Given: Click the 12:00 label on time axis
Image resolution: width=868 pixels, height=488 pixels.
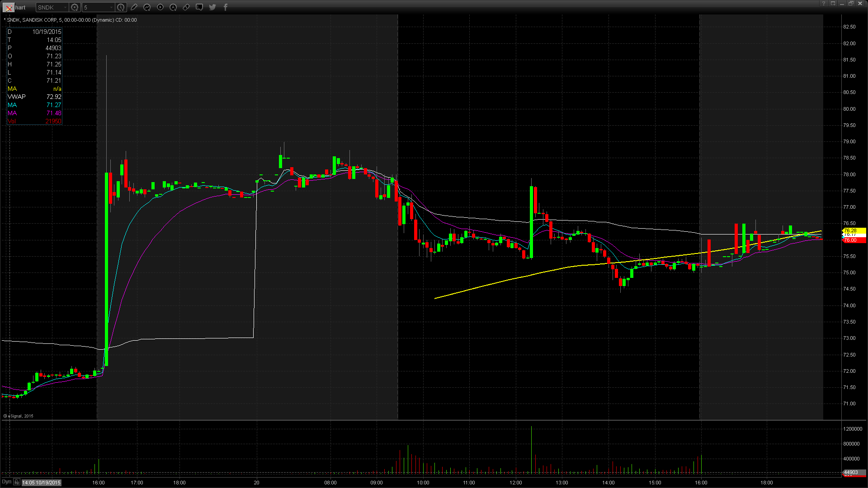Looking at the screenshot, I should [516, 483].
